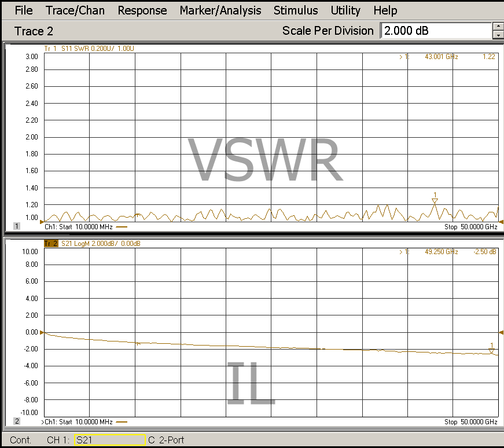Click the Scale Per Division value field
Screen dimensions: 504x448
[x=435, y=31]
